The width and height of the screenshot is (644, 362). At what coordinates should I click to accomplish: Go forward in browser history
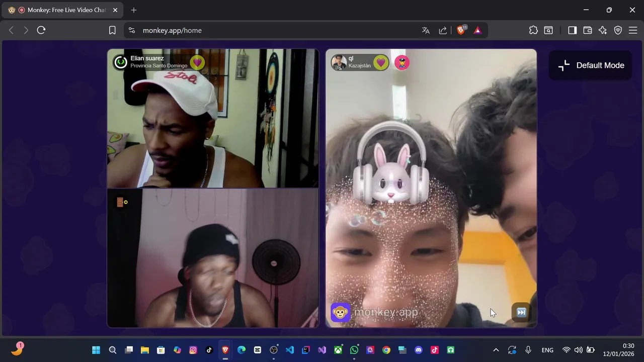[x=26, y=30]
